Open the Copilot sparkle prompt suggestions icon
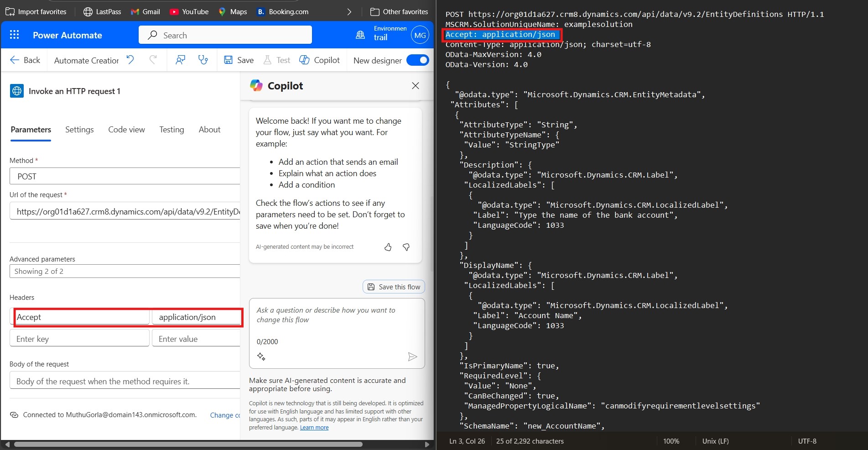 [x=261, y=356]
